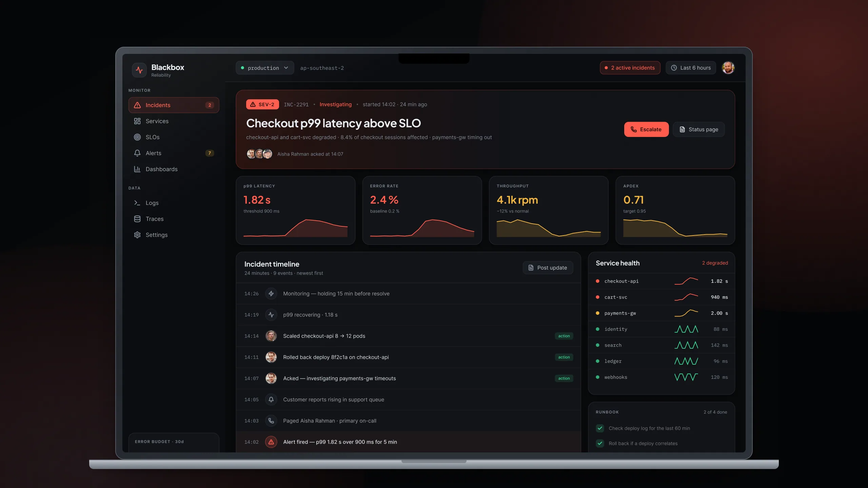Click the avatar on the 14:07 Acked event
The width and height of the screenshot is (868, 488).
271,379
